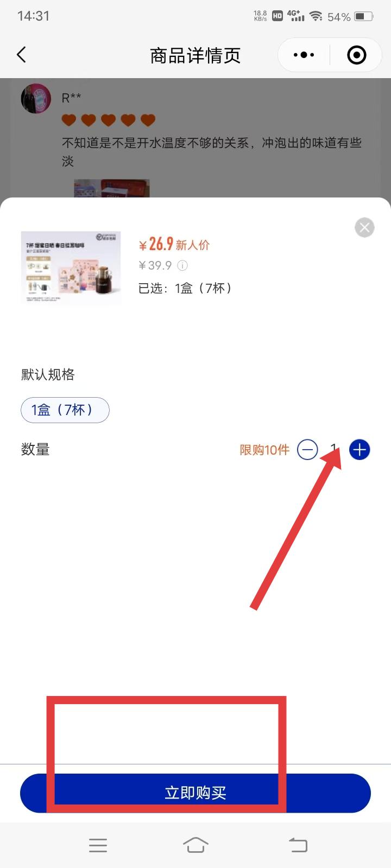The image size is (391, 868).
Task: Tap the circular target close mini-program icon
Action: click(x=356, y=55)
